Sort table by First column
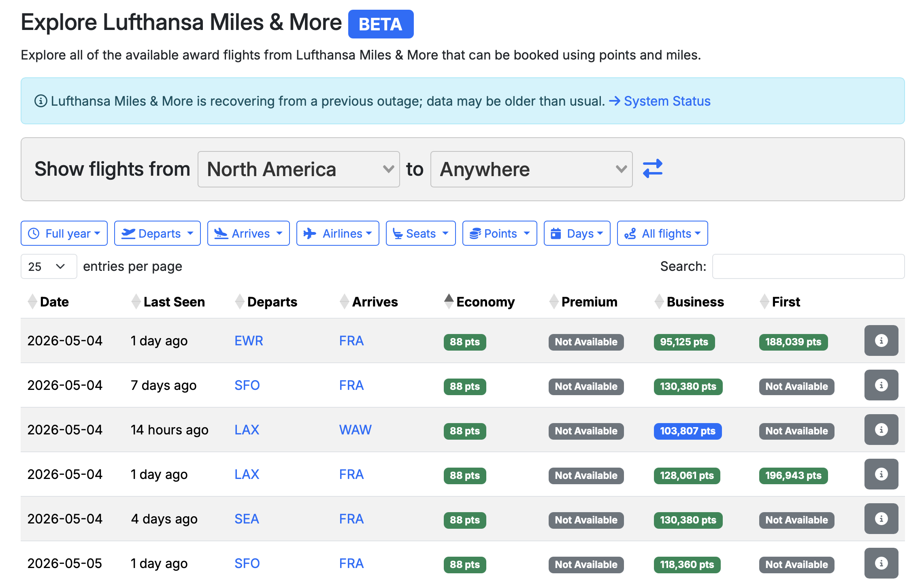The image size is (924, 583). point(780,302)
